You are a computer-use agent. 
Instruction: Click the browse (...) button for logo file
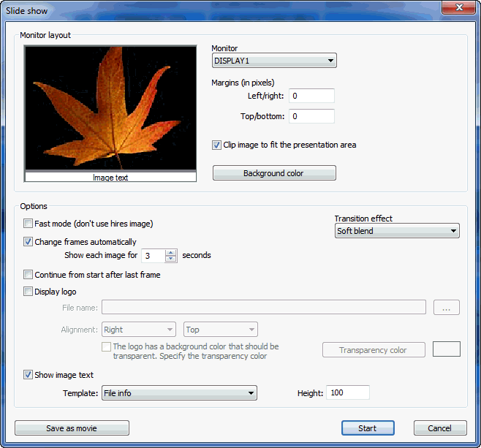pyautogui.click(x=447, y=308)
